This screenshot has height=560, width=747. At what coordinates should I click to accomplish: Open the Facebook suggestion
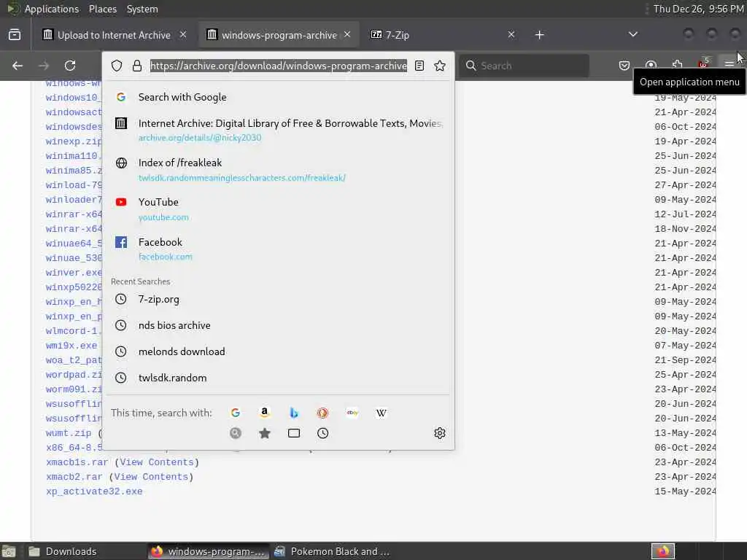(x=278, y=249)
